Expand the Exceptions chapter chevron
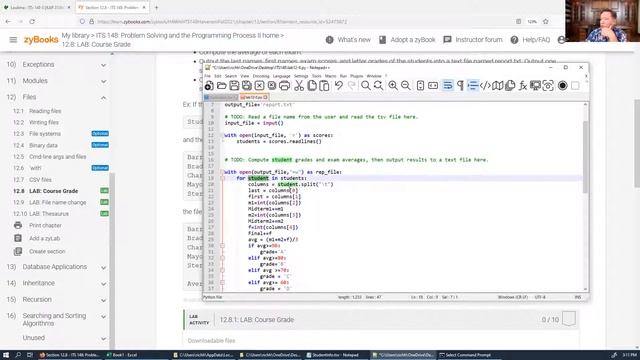640x360 pixels. pos(104,65)
